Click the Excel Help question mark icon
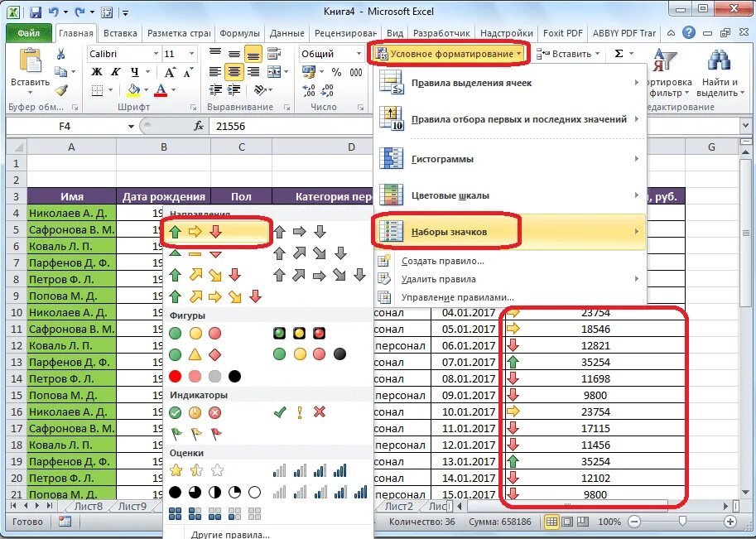Screen dimensions: 756x539 (x=689, y=33)
